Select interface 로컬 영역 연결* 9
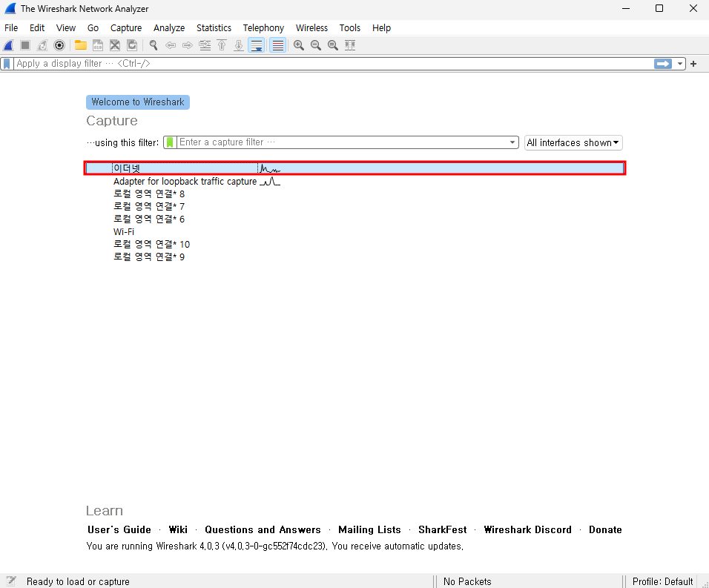This screenshot has height=588, width=709. click(149, 257)
